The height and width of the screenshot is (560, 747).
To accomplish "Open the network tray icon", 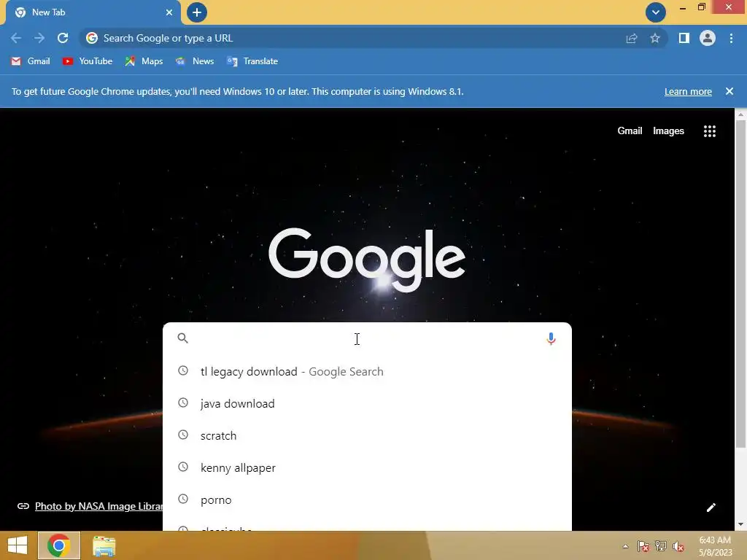I will click(661, 546).
